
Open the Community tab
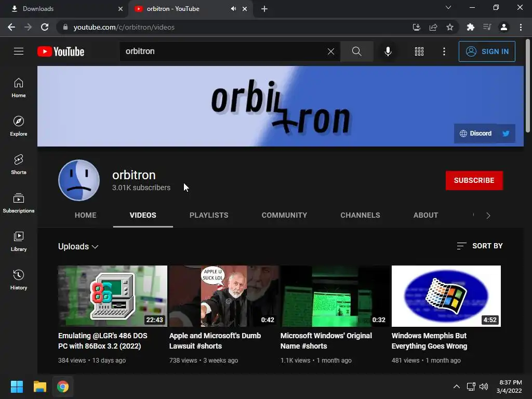284,215
